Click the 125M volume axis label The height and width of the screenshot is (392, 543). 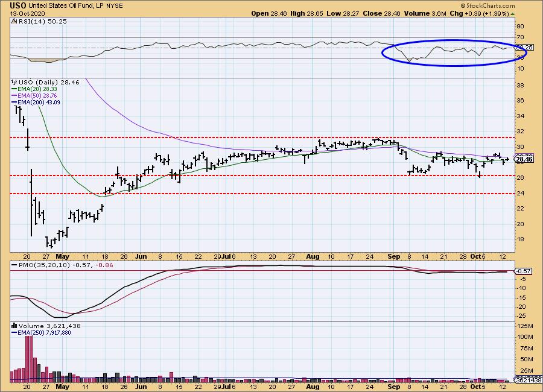(525, 326)
